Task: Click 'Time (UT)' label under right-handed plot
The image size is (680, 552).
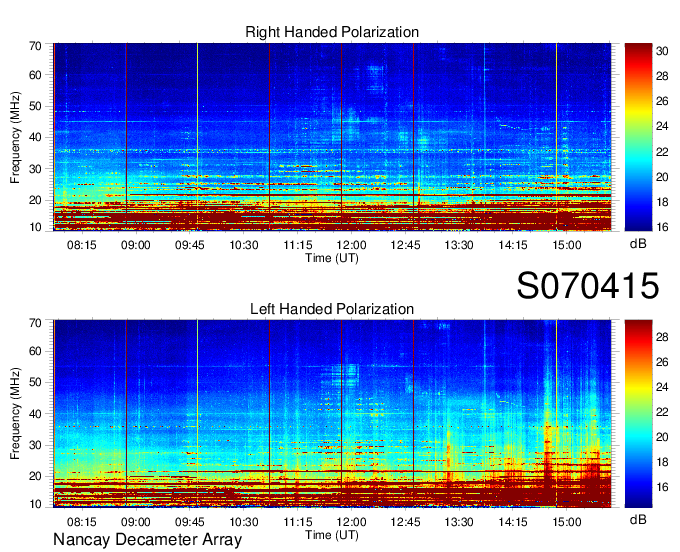Action: (332, 258)
